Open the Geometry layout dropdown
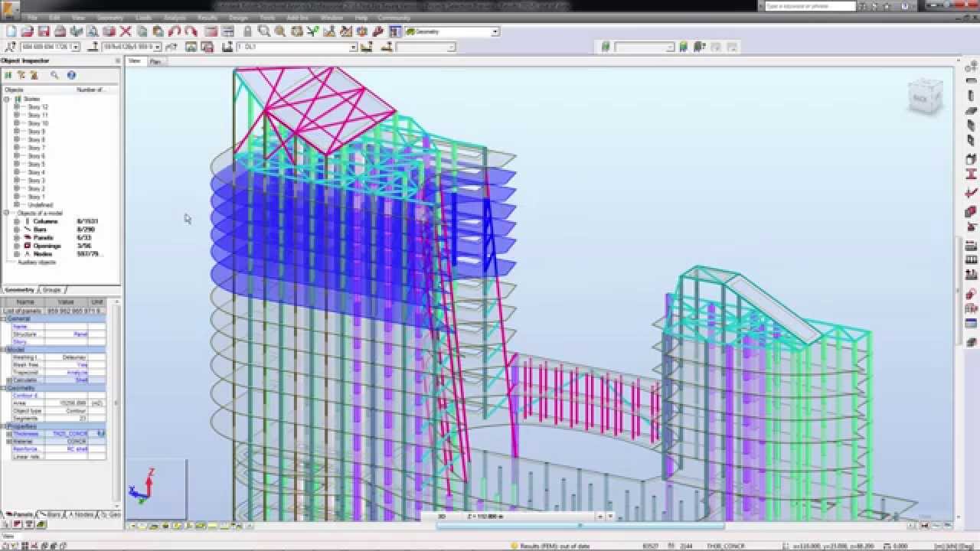This screenshot has height=551, width=980. pyautogui.click(x=495, y=31)
